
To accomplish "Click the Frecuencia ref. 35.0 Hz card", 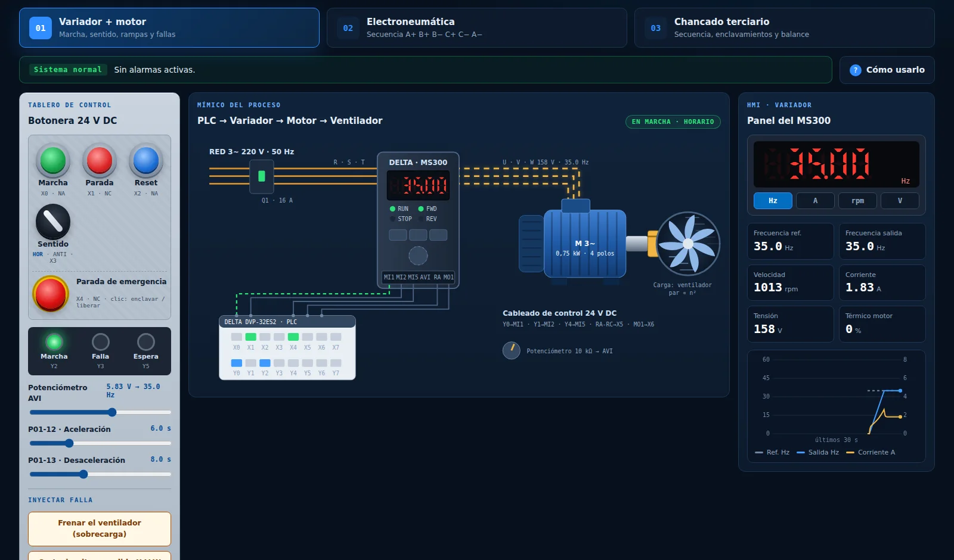I will click(x=790, y=241).
